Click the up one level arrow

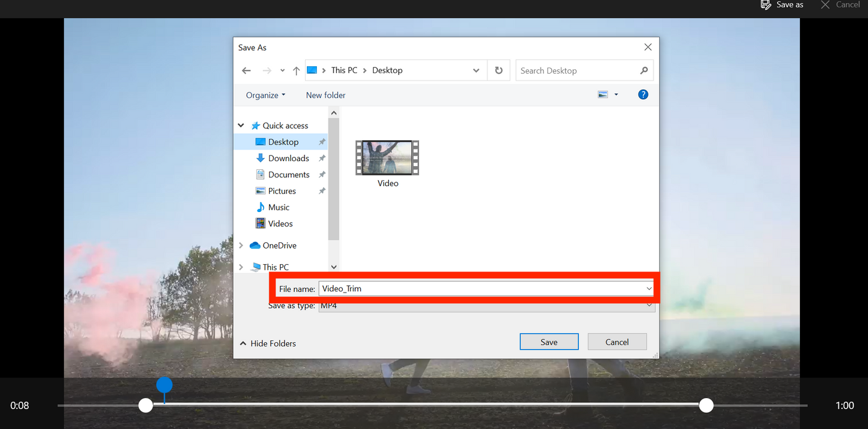296,70
